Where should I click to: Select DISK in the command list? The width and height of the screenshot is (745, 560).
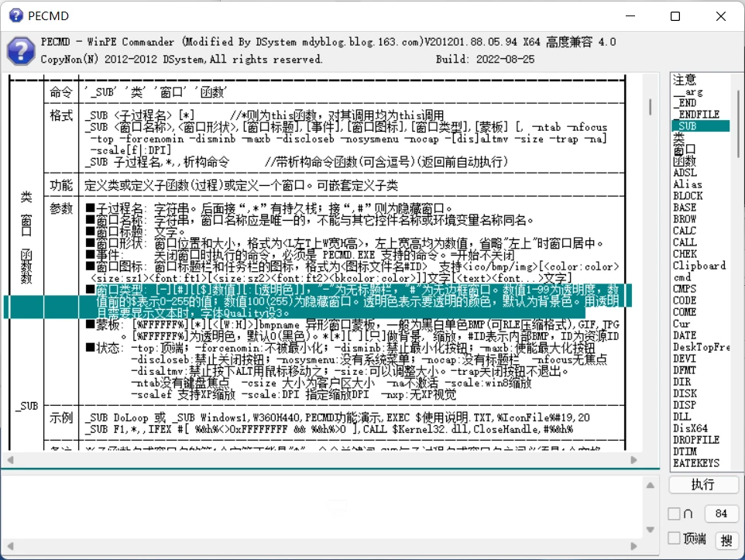coord(685,394)
